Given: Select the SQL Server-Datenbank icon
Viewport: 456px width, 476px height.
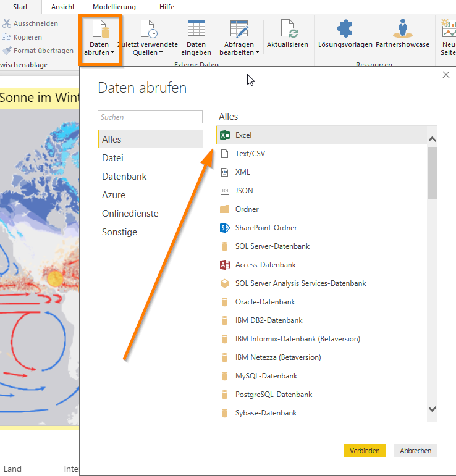Looking at the screenshot, I should [224, 246].
